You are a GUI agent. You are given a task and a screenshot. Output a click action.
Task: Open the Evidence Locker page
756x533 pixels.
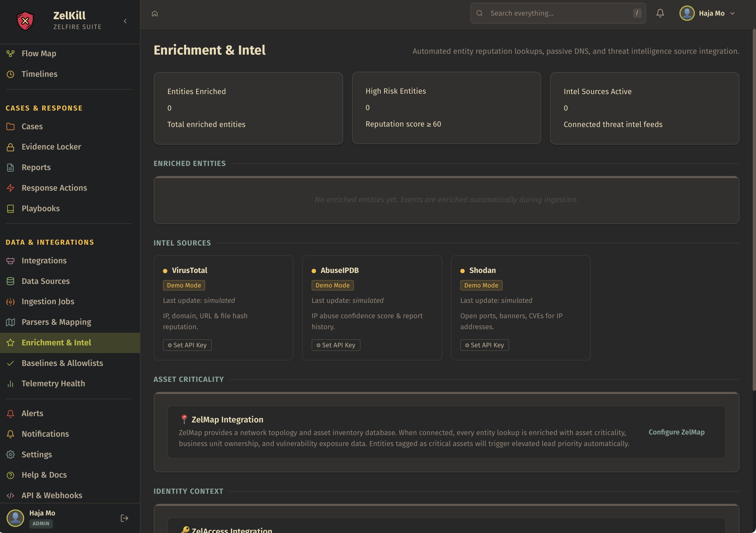[x=51, y=147]
